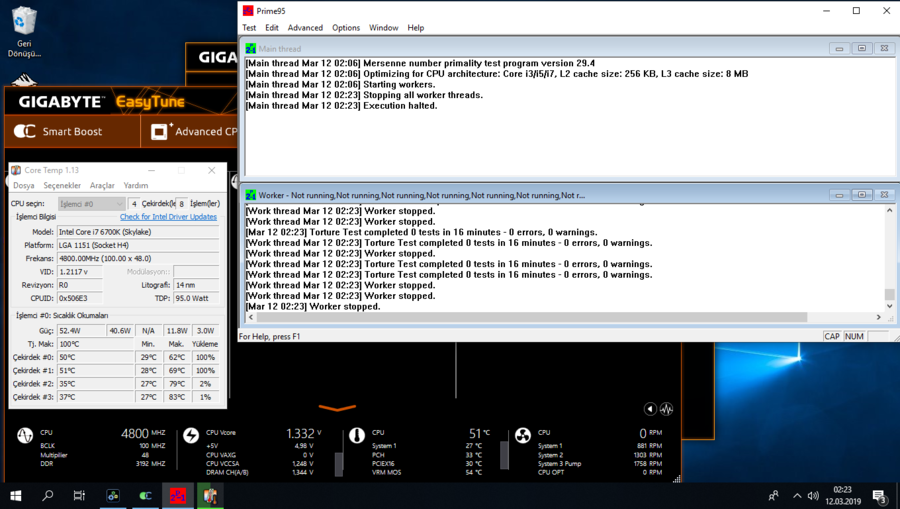Viewport: 900px width, 509px height.
Task: Open the Advanced menu in Prime95
Action: coord(305,28)
